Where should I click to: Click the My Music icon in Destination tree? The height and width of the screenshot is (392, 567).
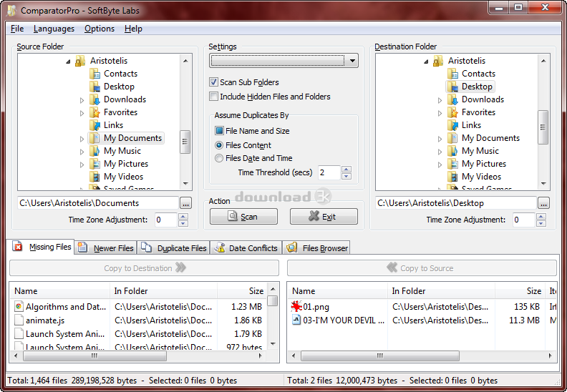tap(452, 151)
